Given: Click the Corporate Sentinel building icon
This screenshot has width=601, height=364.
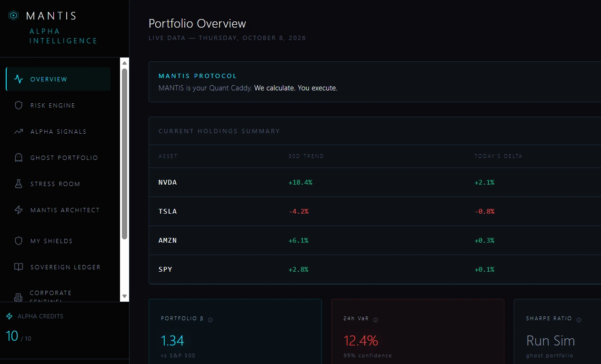Looking at the screenshot, I should click(x=19, y=297).
